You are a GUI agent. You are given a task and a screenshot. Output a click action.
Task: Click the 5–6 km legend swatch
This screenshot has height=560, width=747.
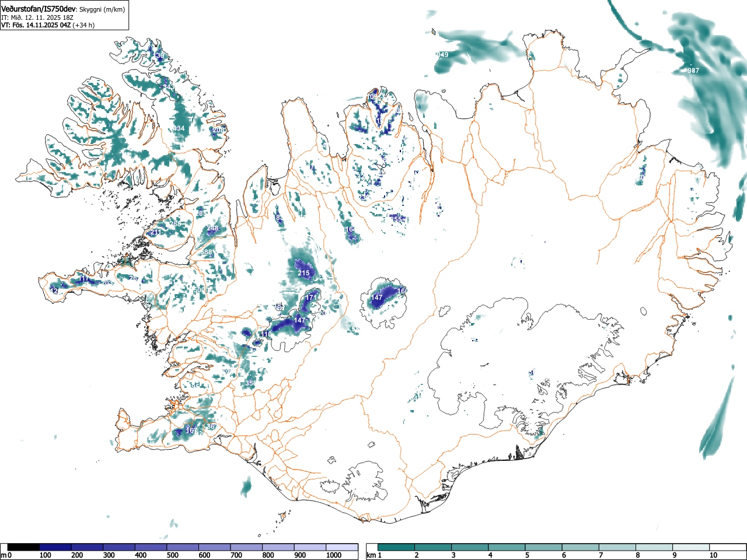[x=545, y=547]
